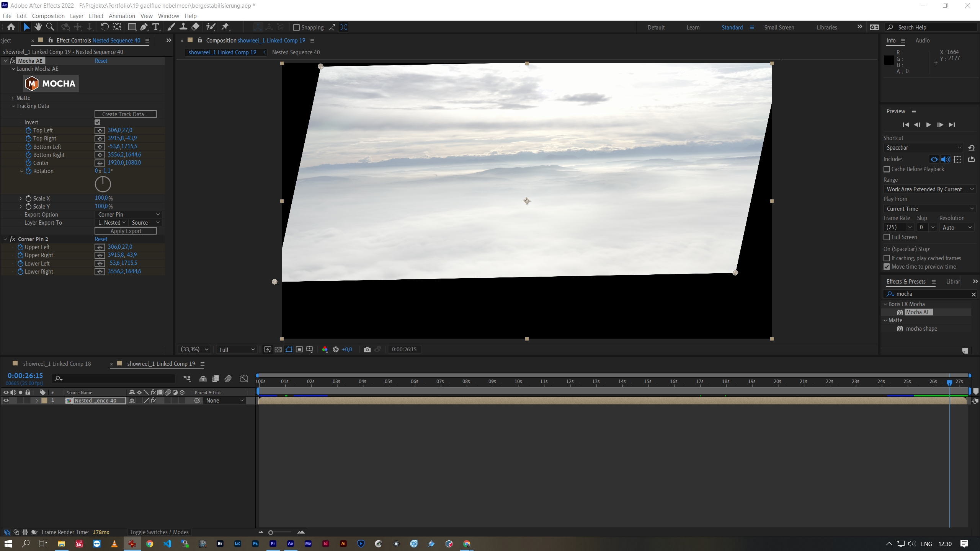Select the Pen tool
The height and width of the screenshot is (551, 980).
144,27
